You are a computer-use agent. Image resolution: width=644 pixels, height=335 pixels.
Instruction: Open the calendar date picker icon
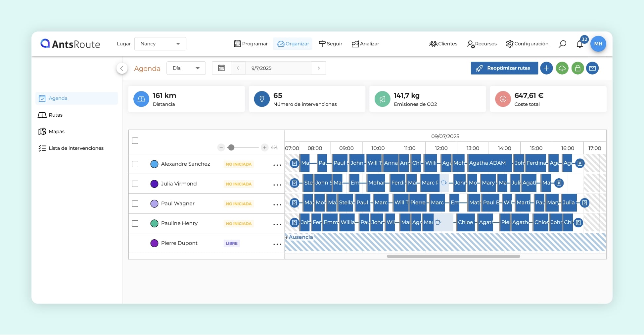tap(221, 68)
